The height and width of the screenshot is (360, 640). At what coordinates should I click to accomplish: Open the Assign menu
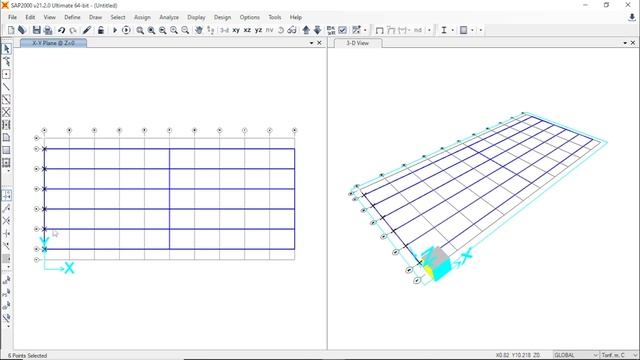pyautogui.click(x=142, y=17)
